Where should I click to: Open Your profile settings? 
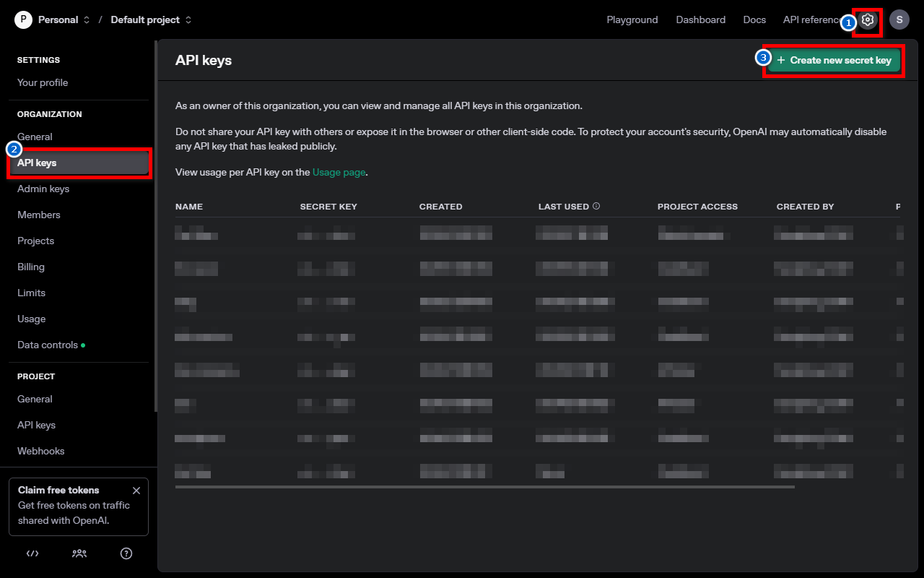pos(43,82)
